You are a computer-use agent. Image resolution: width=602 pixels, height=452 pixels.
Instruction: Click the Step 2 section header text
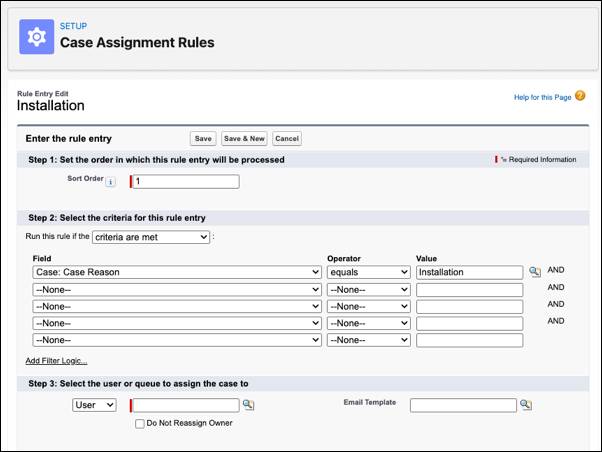[x=117, y=218]
